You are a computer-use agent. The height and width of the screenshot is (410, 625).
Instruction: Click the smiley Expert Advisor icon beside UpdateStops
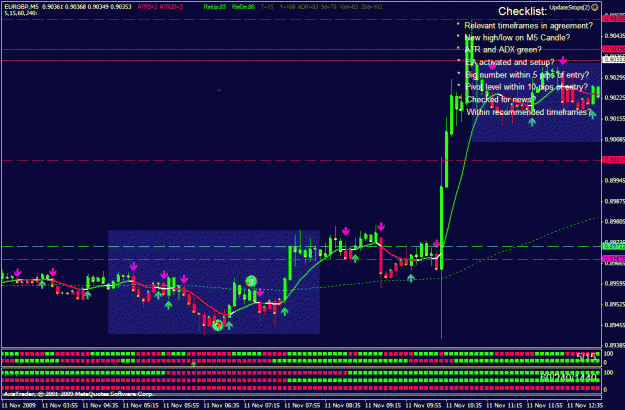pos(594,7)
